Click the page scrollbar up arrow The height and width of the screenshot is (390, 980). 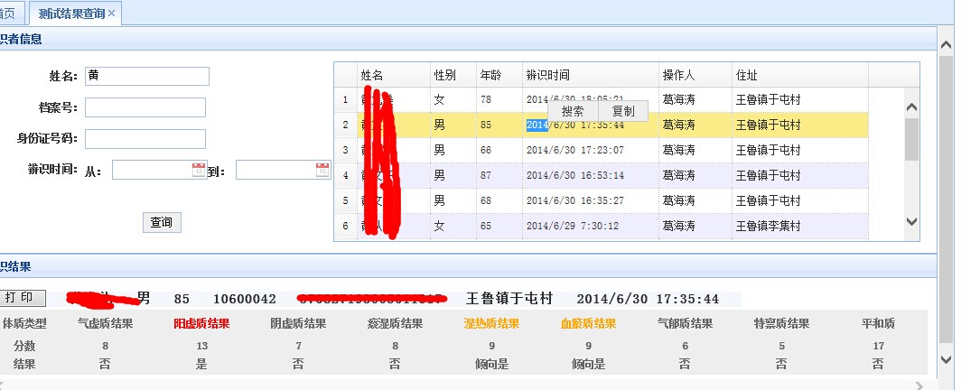click(x=947, y=44)
